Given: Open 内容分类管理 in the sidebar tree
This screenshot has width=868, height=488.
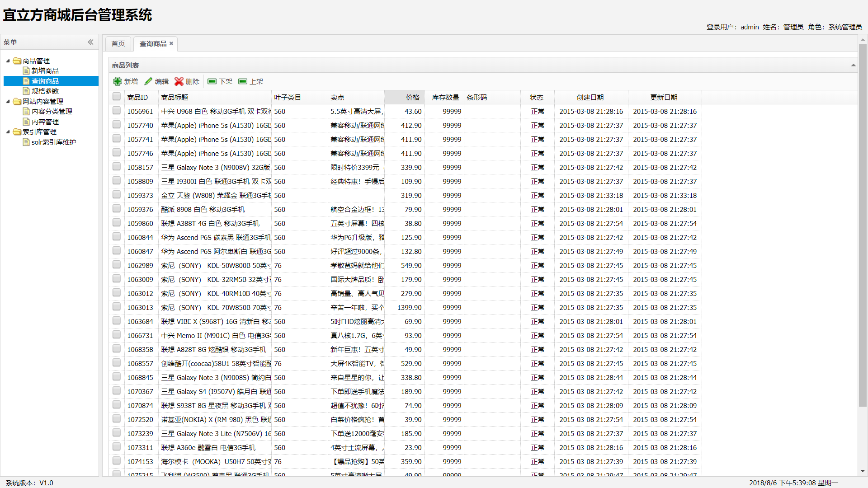Looking at the screenshot, I should (x=52, y=111).
